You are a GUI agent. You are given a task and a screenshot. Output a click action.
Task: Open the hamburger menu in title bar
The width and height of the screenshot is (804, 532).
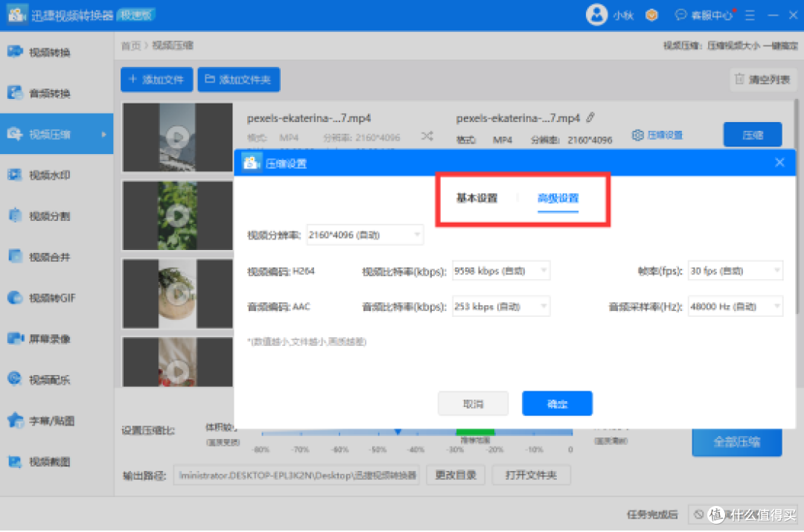coord(750,16)
